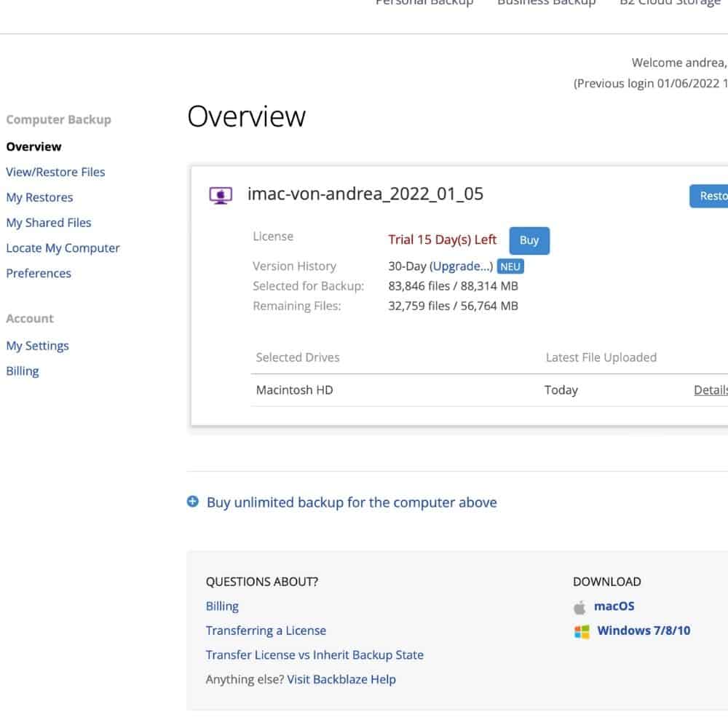
Task: Click the Version History label
Action: (x=294, y=266)
